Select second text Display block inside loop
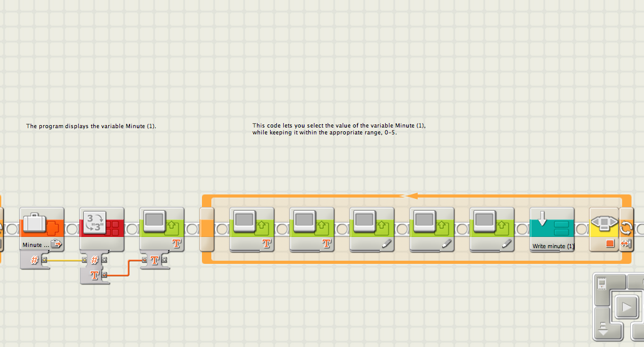Image resolution: width=644 pixels, height=347 pixels. [312, 227]
